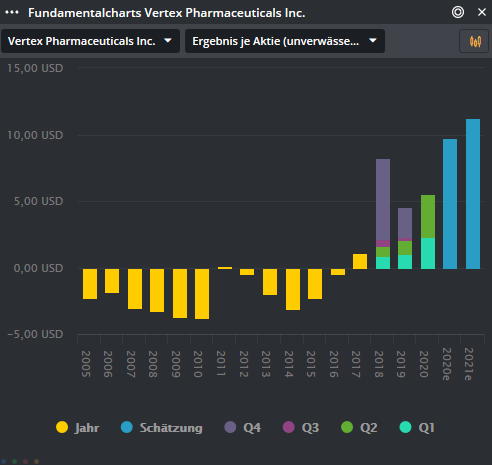The height and width of the screenshot is (465, 492).
Task: Select the small 2011 yearly bar
Action: (225, 268)
